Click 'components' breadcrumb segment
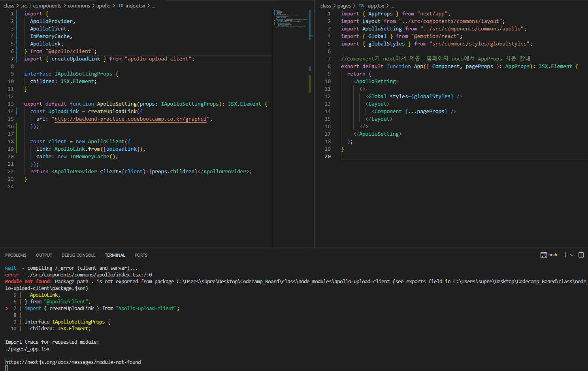 47,6
